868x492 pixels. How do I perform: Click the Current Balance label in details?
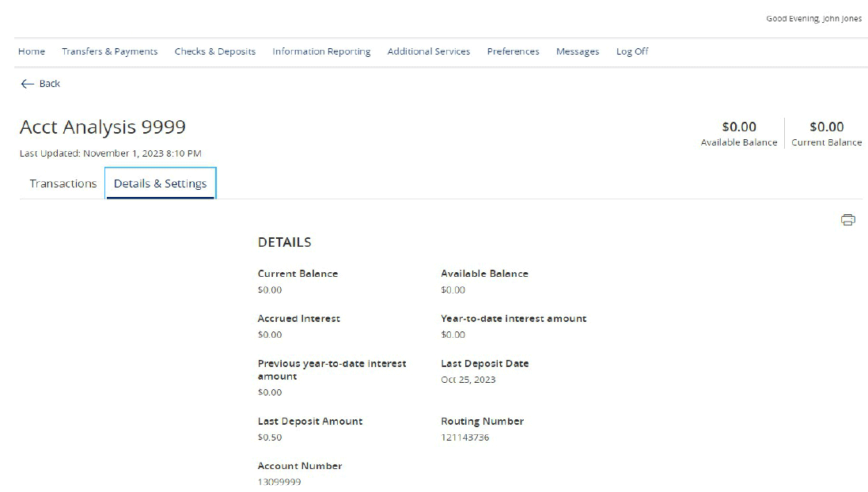298,274
